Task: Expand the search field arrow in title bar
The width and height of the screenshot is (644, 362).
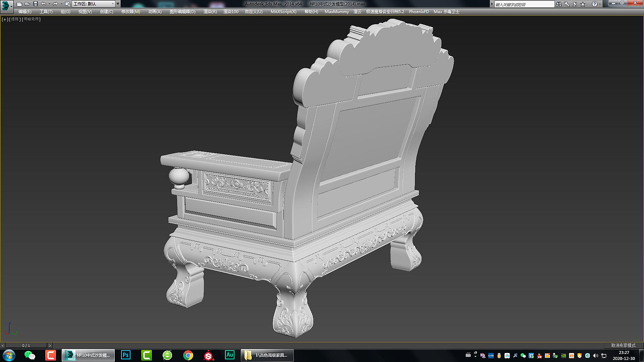Action: [492, 4]
